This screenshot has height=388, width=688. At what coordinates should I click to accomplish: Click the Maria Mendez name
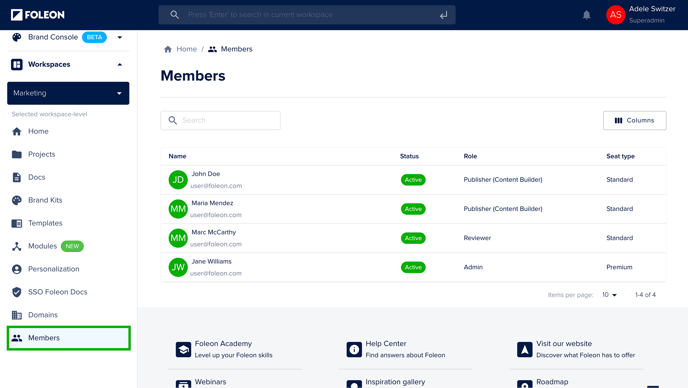(x=212, y=203)
